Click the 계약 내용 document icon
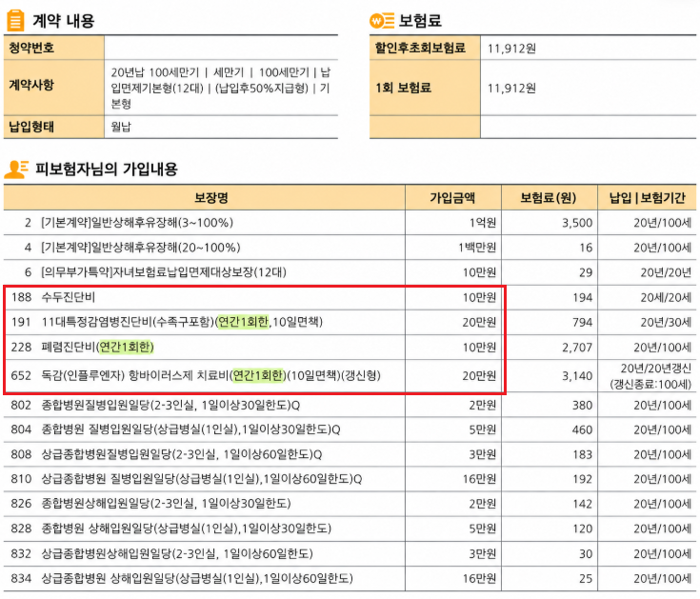700x599 pixels. pos(15,21)
